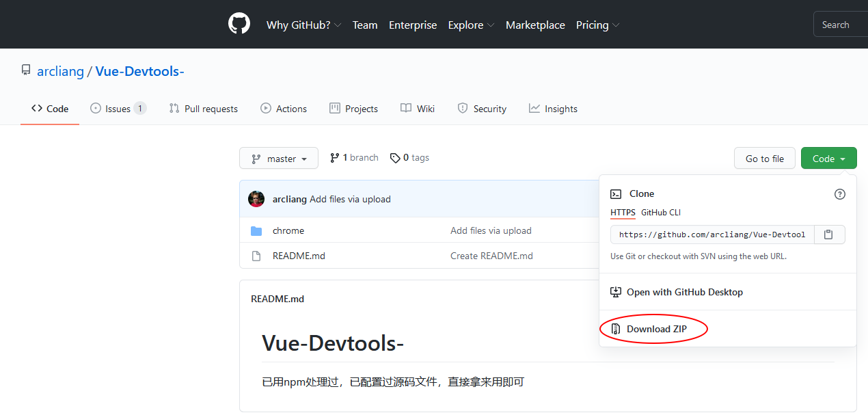The width and height of the screenshot is (868, 415).
Task: Switch to the Security tab
Action: click(x=482, y=109)
